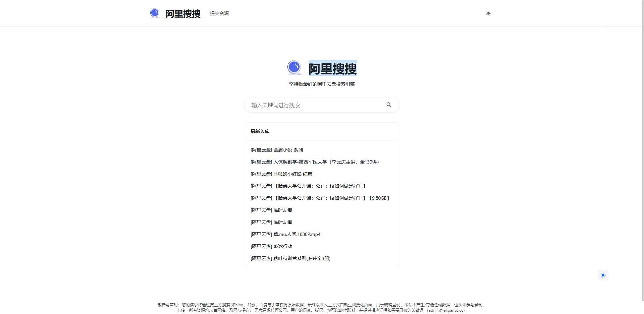The height and width of the screenshot is (314, 644).
Task: Open the first 临时劫案 entry
Action: tap(271, 210)
